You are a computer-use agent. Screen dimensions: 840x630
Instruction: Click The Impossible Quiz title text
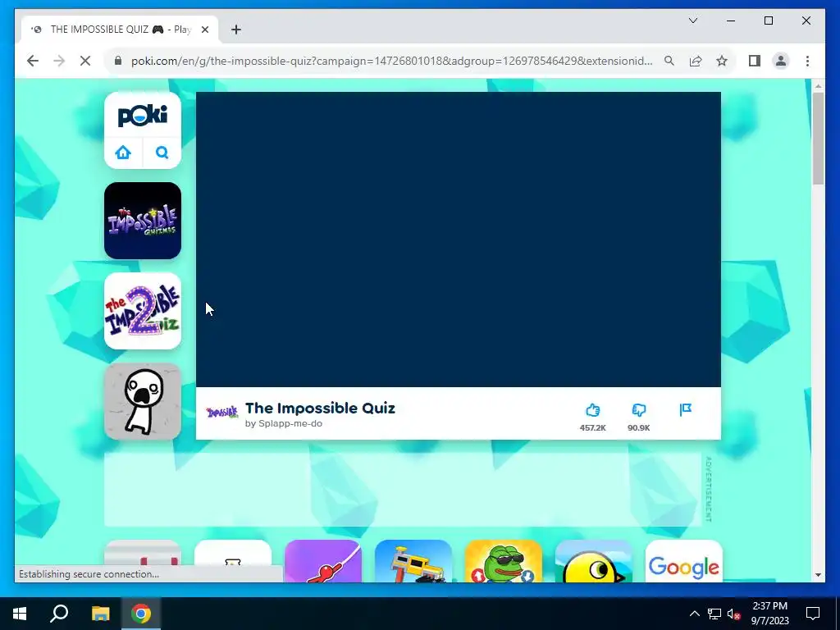tap(320, 409)
